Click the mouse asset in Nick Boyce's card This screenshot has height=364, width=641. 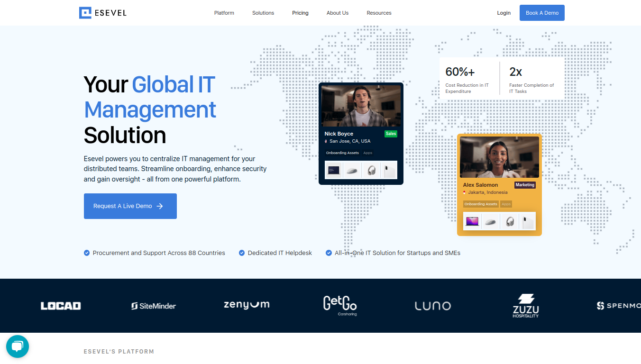[x=352, y=170]
